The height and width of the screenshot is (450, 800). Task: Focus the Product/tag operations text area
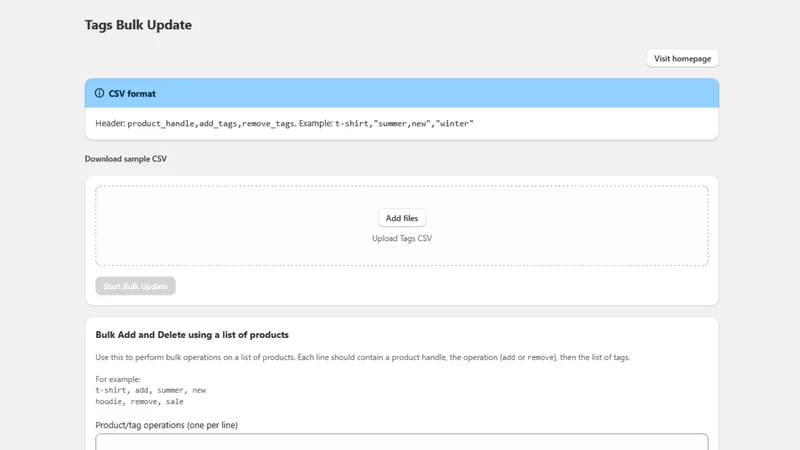tap(402, 442)
